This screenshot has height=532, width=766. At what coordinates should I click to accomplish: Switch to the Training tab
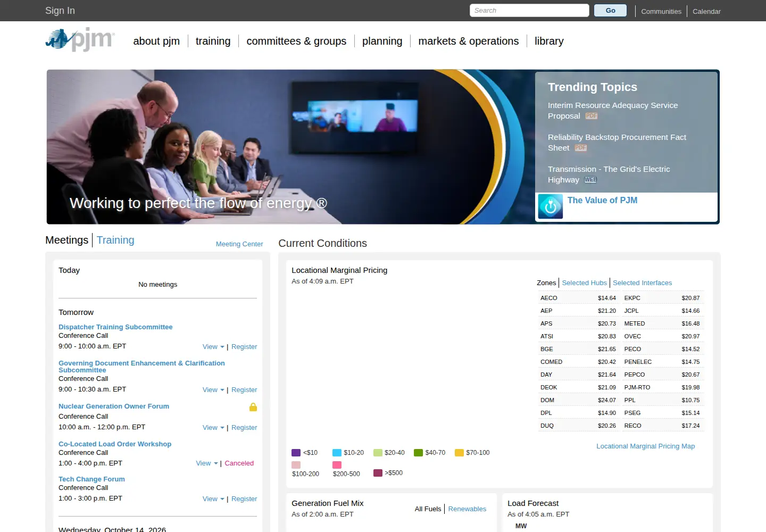click(x=115, y=240)
